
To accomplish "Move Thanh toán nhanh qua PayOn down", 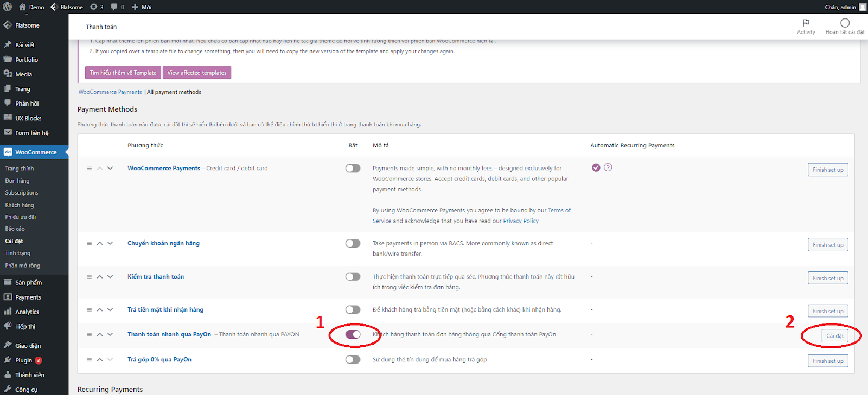I will click(x=110, y=334).
